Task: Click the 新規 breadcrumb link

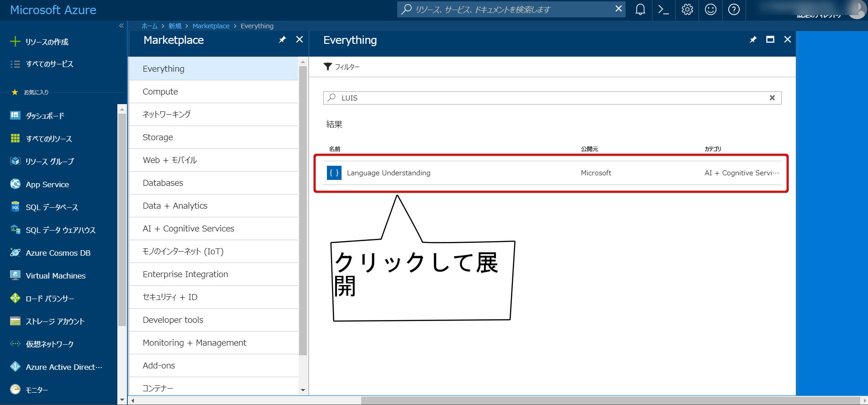Action: pyautogui.click(x=175, y=26)
